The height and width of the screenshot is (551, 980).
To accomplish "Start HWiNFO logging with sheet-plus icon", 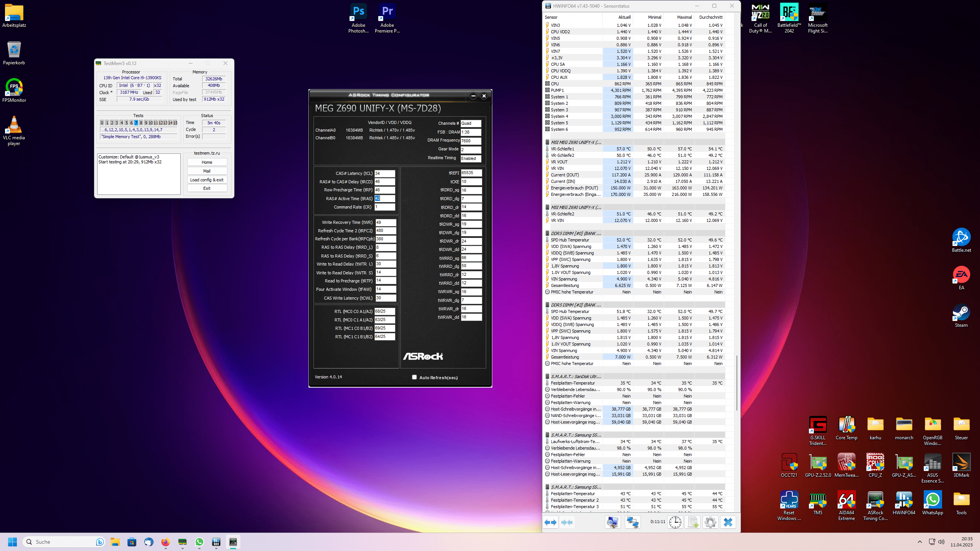I will coord(693,522).
